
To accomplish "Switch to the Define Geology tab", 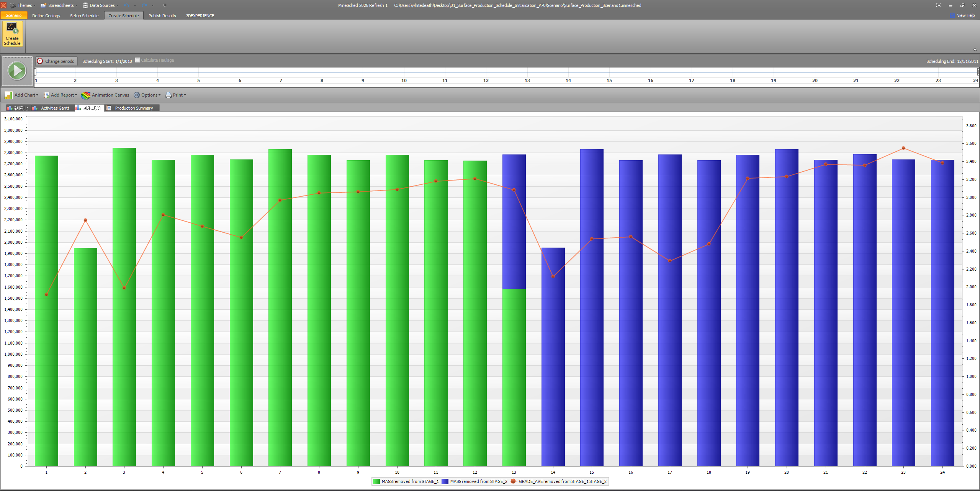I will click(46, 16).
